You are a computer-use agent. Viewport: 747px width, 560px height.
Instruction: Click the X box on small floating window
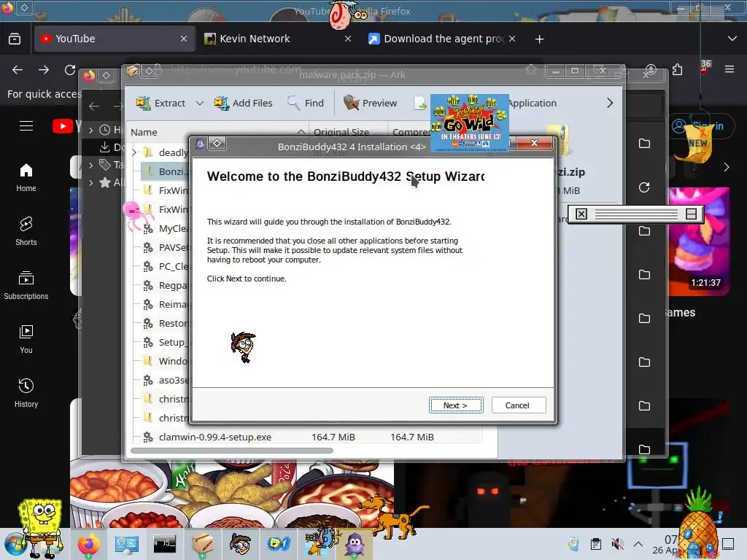[581, 214]
